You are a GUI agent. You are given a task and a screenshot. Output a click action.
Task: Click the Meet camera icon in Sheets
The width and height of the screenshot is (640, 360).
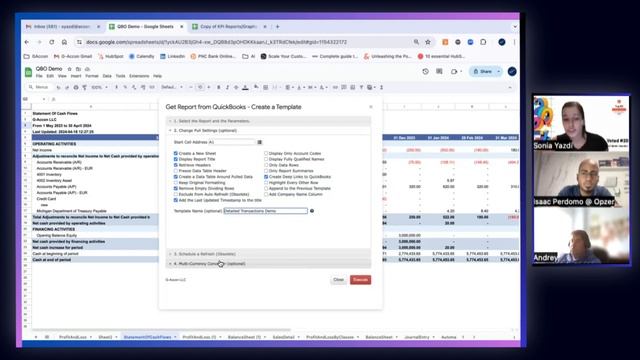tap(454, 71)
